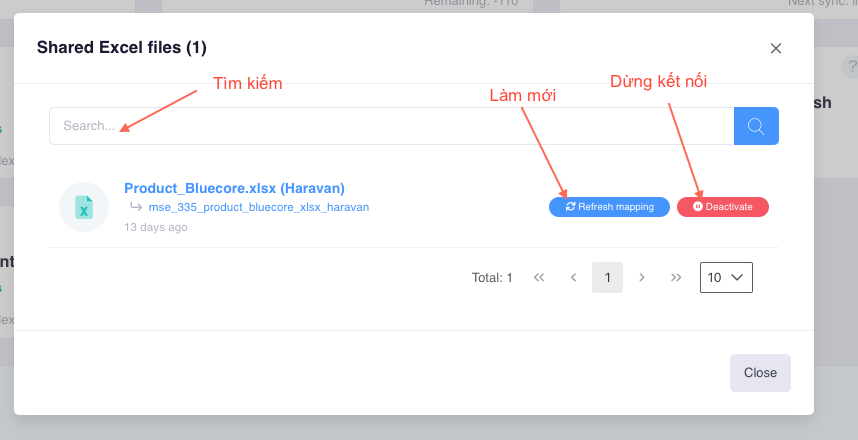Viewport: 858px width, 440px height.
Task: Click the 'Shared Excel files (1)' dialog title
Action: (x=122, y=47)
